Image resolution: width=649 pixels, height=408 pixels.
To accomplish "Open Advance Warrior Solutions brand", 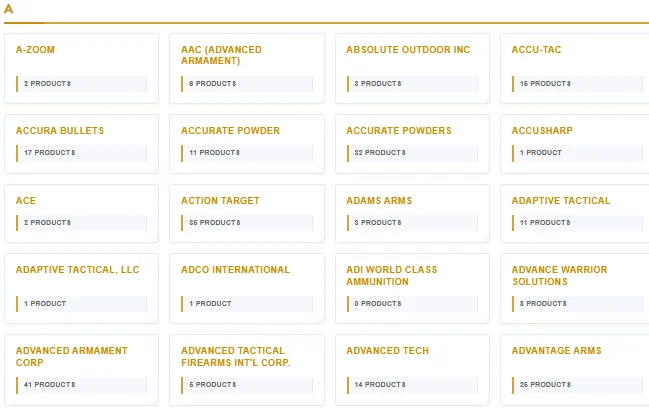I will (x=560, y=276).
